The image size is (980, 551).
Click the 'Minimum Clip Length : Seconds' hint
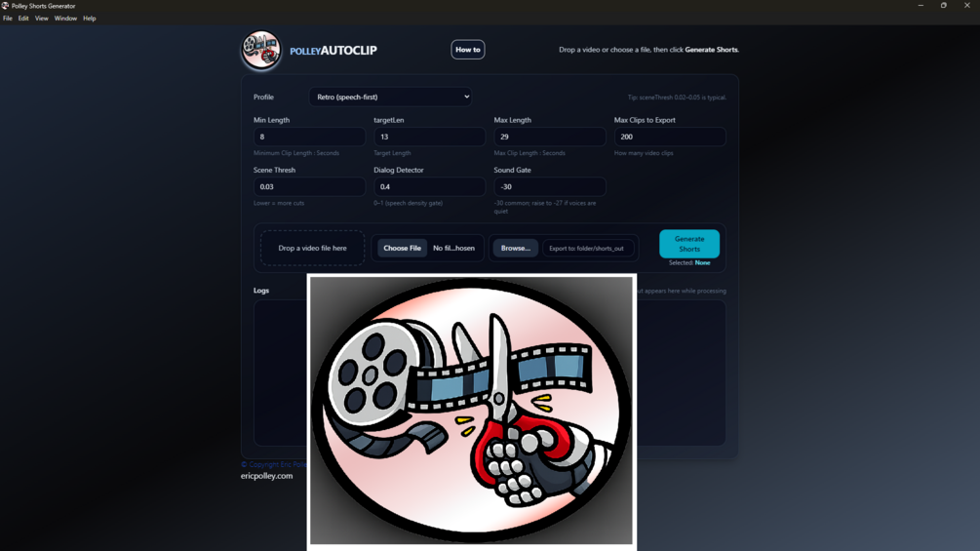(296, 153)
